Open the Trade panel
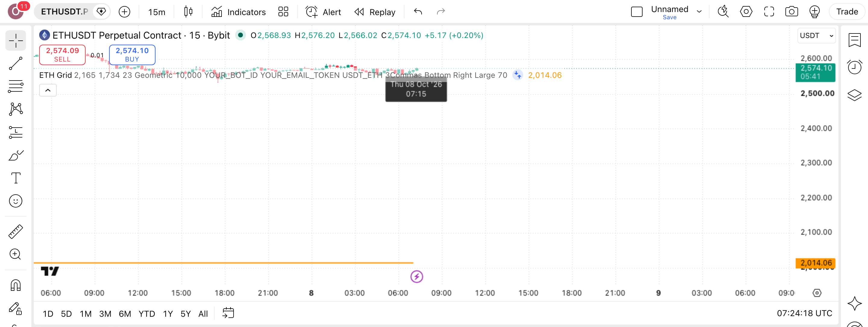Screen dimensions: 868x327 pyautogui.click(x=847, y=12)
